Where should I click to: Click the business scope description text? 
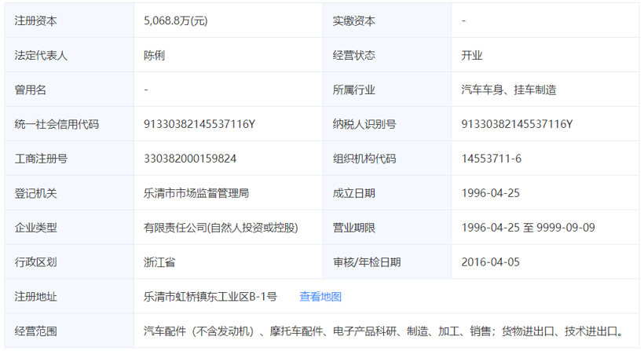pyautogui.click(x=383, y=331)
